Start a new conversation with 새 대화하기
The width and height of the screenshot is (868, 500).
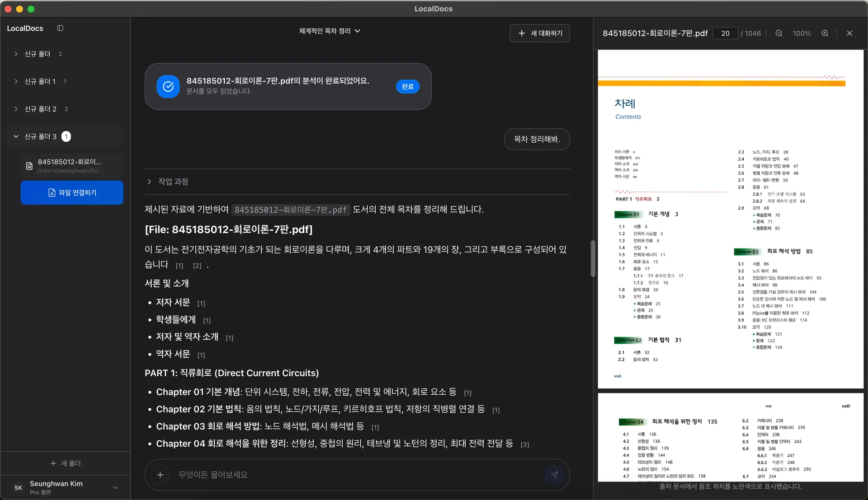pos(539,33)
